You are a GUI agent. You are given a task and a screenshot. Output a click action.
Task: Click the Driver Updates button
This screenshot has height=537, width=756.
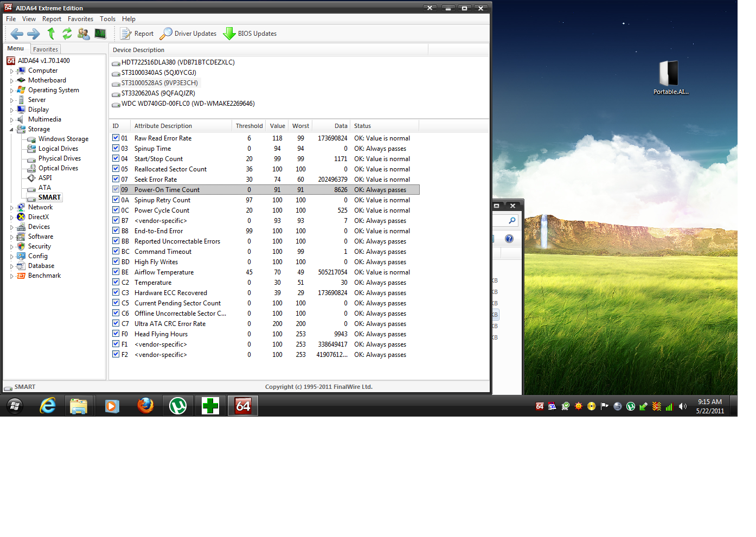[x=189, y=34]
